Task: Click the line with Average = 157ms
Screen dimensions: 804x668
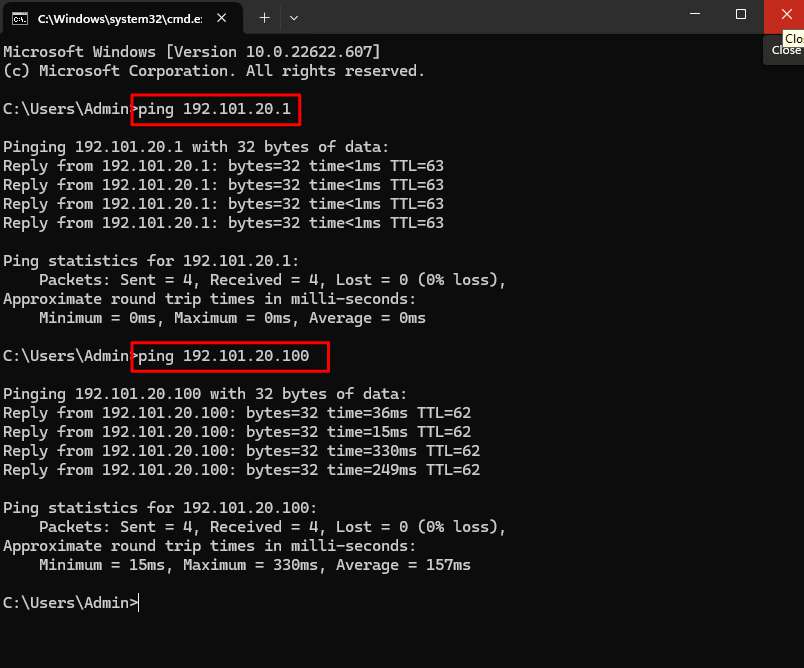Action: 254,565
